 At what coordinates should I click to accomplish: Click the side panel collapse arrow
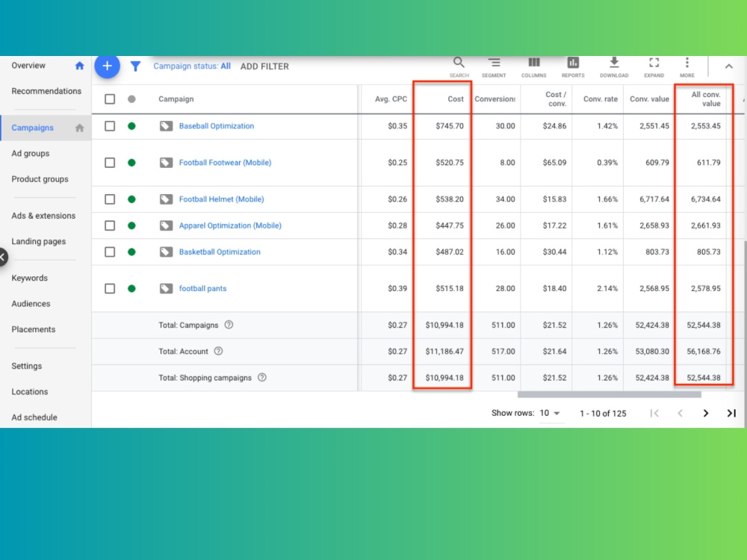tap(3, 257)
